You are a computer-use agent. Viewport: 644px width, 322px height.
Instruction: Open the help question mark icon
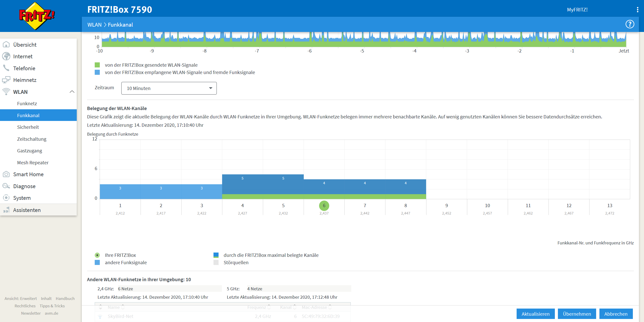(x=630, y=24)
